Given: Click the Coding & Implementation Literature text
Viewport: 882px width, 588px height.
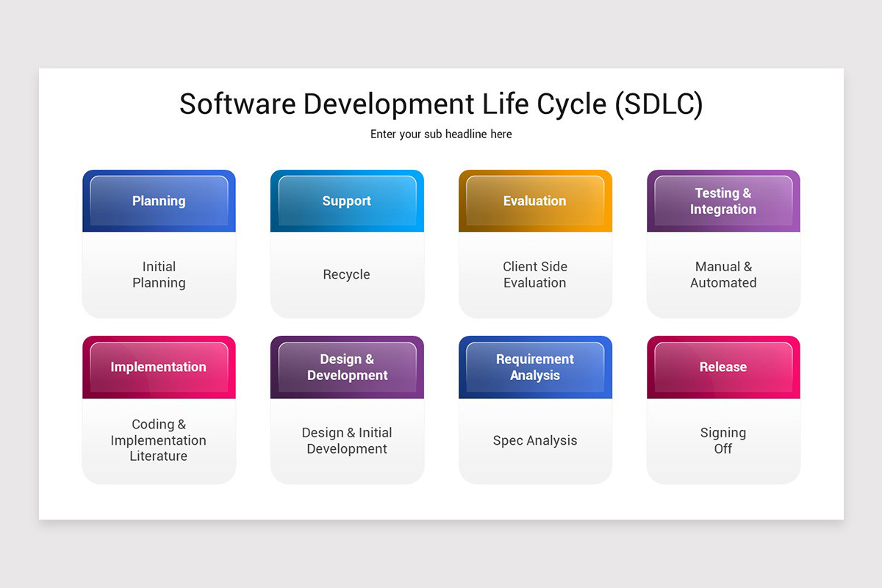Looking at the screenshot, I should (159, 440).
